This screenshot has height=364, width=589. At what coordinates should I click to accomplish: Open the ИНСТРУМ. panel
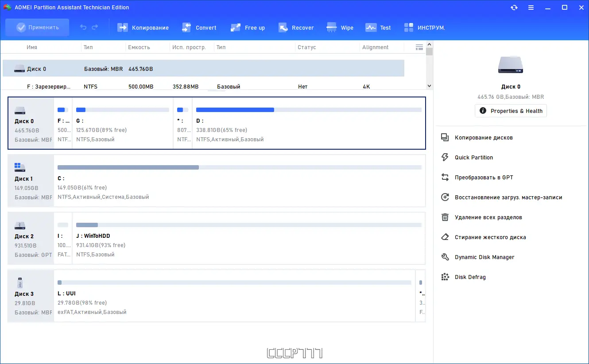pos(425,27)
